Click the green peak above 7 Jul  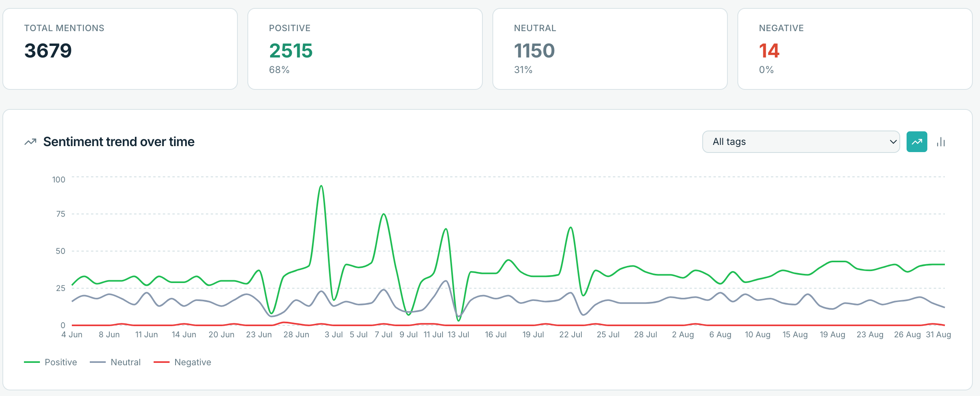(383, 214)
